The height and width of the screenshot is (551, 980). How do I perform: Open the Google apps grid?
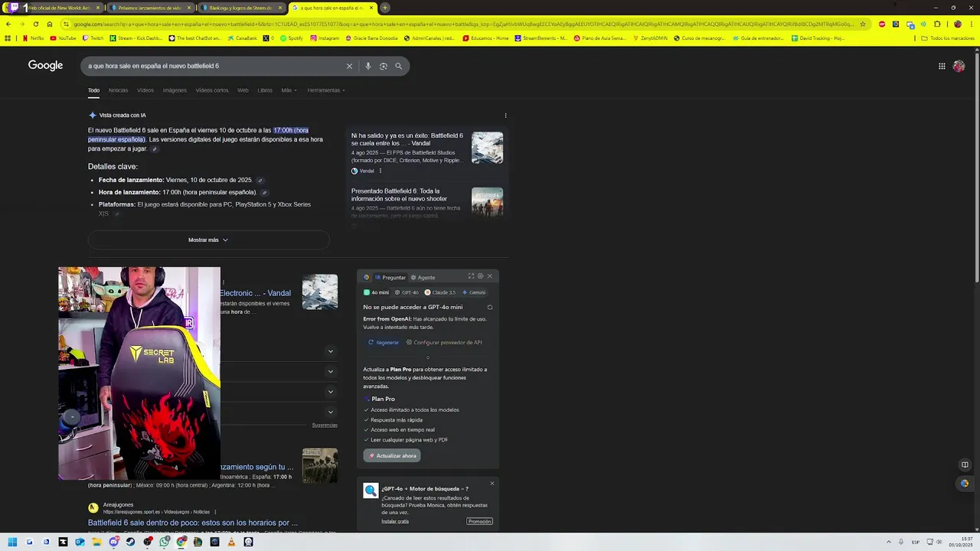(x=942, y=66)
